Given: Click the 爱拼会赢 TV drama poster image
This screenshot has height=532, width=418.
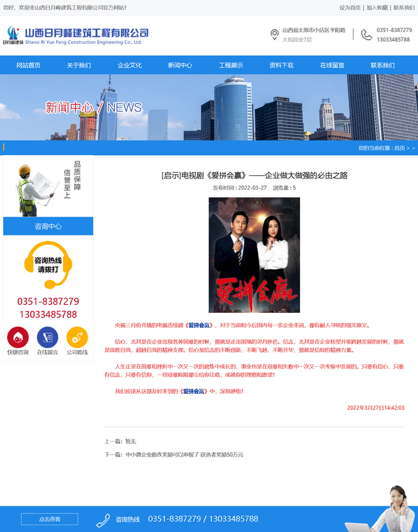Looking at the screenshot, I should [254, 255].
